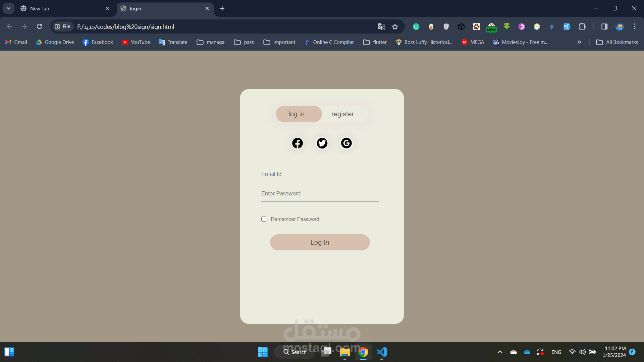Click the Enter Password field
Viewport: 644px width, 362px height.
click(x=320, y=194)
